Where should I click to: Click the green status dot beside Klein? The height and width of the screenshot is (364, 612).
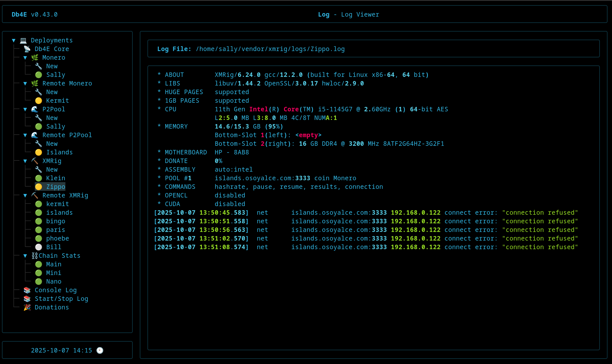(39, 178)
